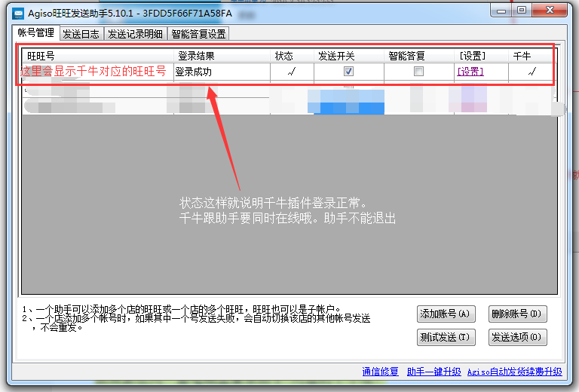
Task: Click the 状态 checkmark in first row
Action: coord(292,72)
